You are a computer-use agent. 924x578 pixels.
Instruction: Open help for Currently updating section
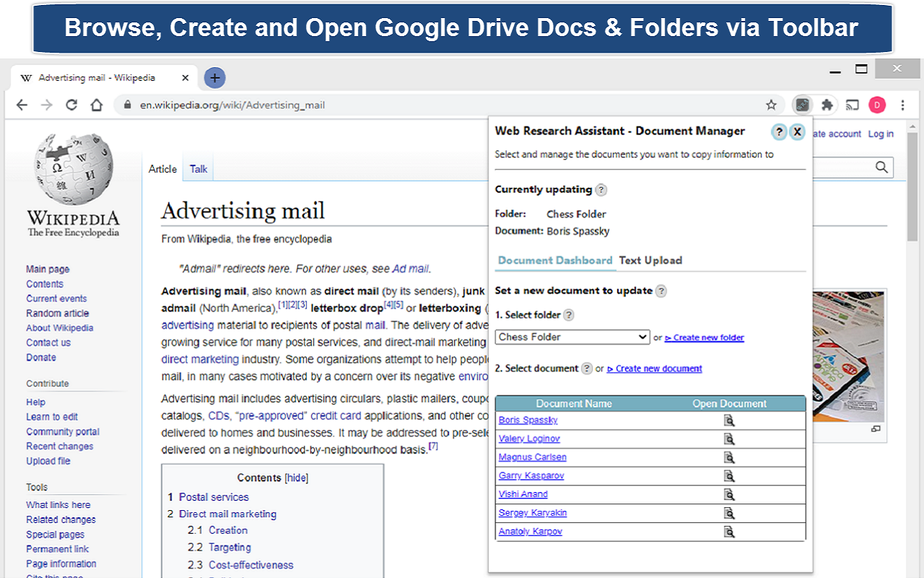click(x=601, y=189)
